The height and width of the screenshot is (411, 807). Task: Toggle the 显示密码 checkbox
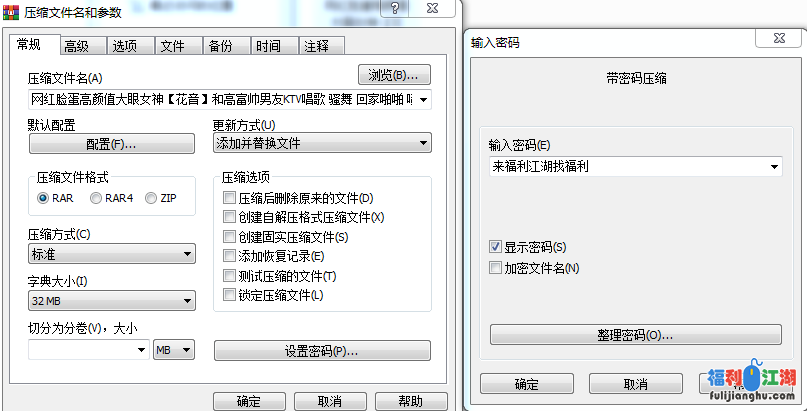pyautogui.click(x=495, y=247)
